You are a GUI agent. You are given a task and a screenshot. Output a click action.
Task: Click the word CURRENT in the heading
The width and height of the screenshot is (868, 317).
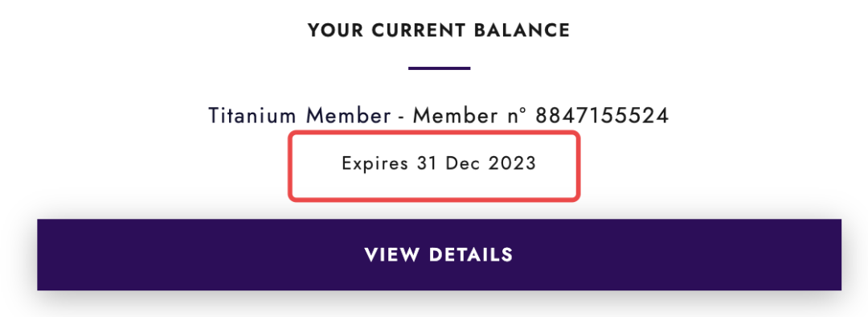tap(419, 30)
